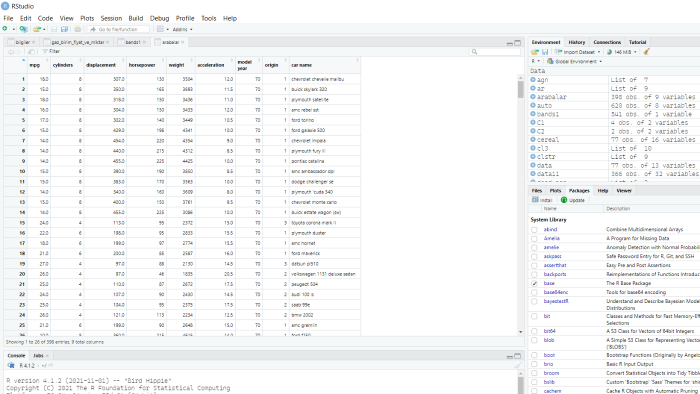Image resolution: width=700 pixels, height=394 pixels.
Task: Show data in new window icon
Action: click(31, 52)
